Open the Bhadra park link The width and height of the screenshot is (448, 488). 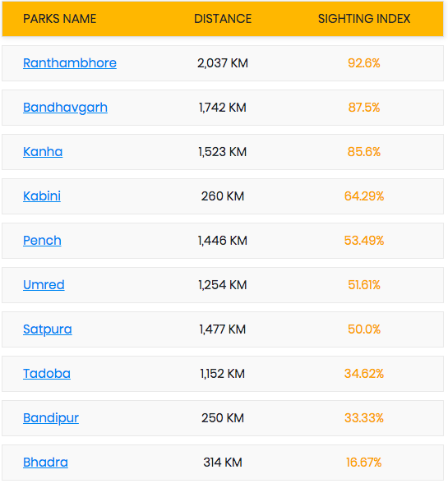point(46,463)
